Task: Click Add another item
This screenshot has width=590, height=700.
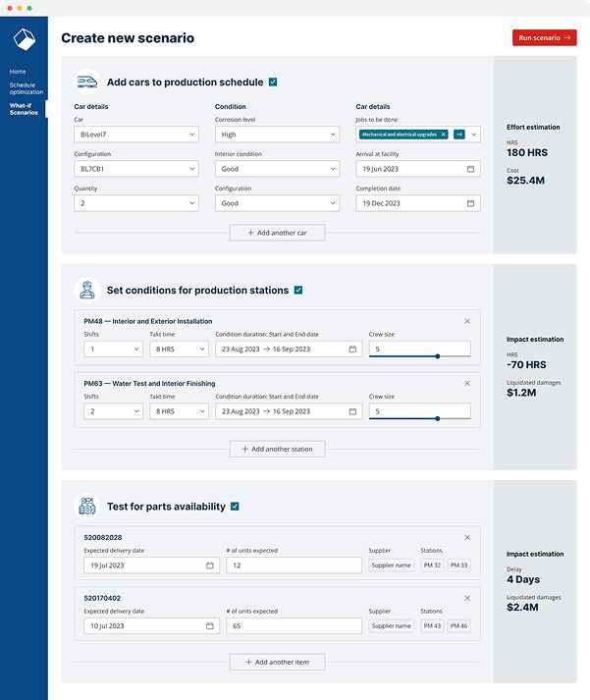Action: tap(277, 662)
